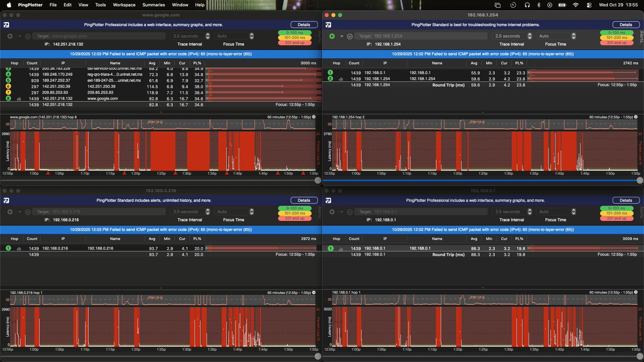This screenshot has height=362, width=644.
Task: Click the hop 1 graph icon in the 192.168.0.1 window
Action: 341,248
